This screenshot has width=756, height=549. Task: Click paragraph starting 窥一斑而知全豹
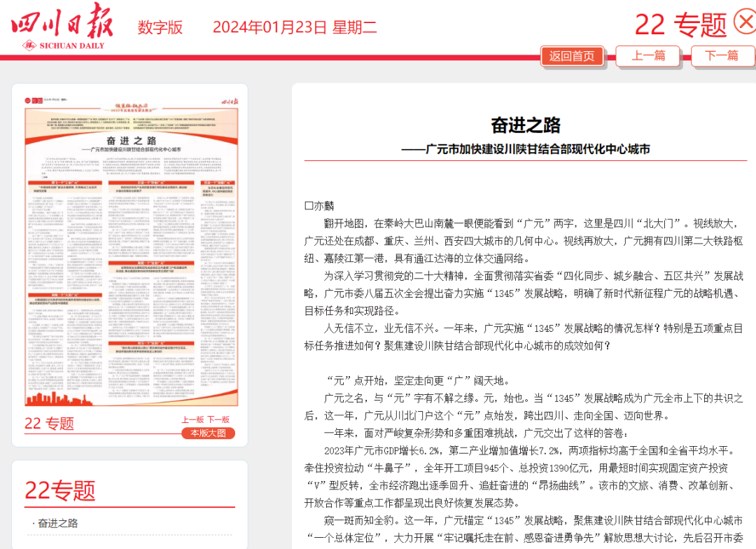(x=524, y=529)
